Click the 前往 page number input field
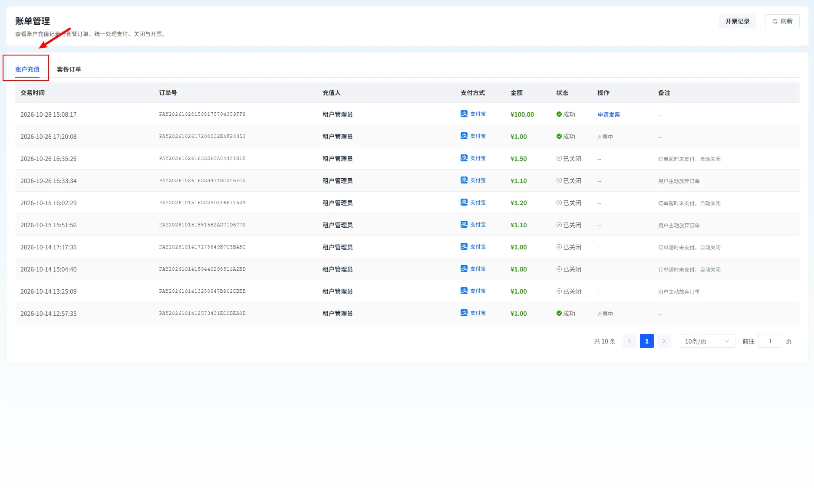This screenshot has width=814, height=504. point(770,341)
